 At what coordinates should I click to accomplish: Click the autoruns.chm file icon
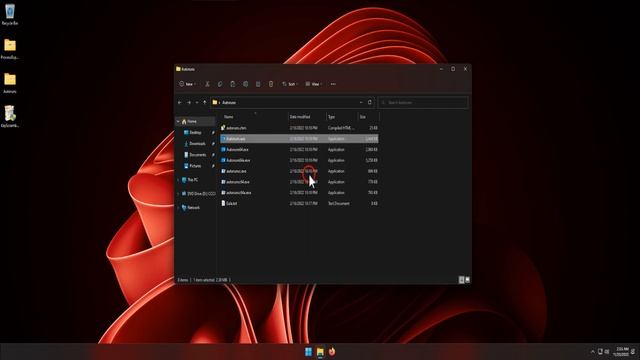point(223,127)
